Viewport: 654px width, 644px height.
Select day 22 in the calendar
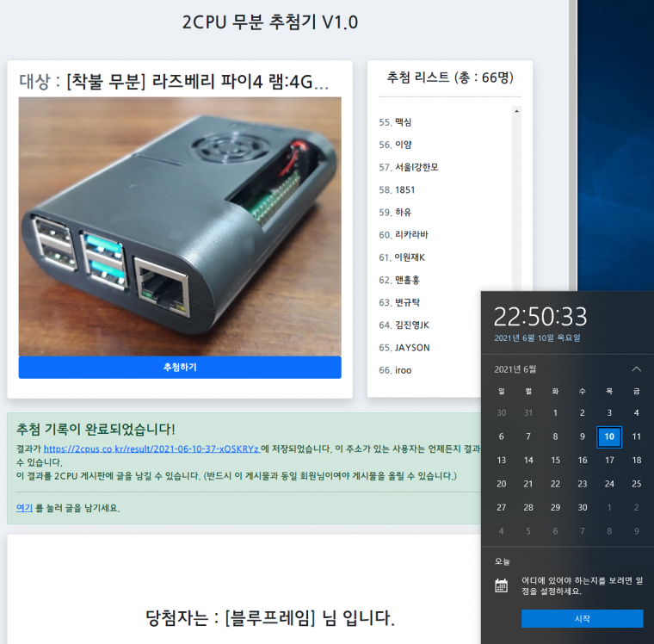(555, 484)
